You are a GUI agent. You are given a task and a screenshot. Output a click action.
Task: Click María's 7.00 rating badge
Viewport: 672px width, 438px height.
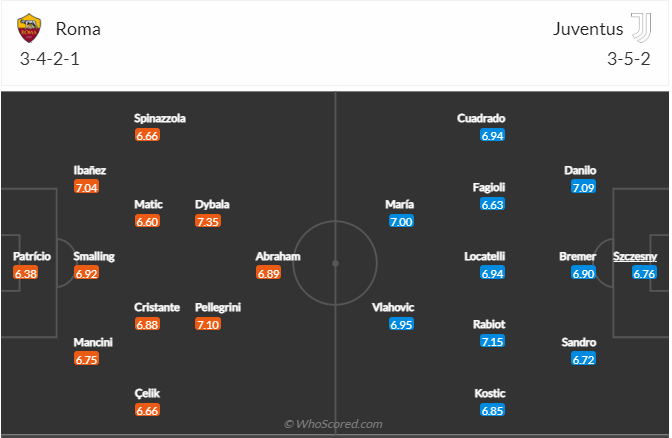pyautogui.click(x=401, y=222)
